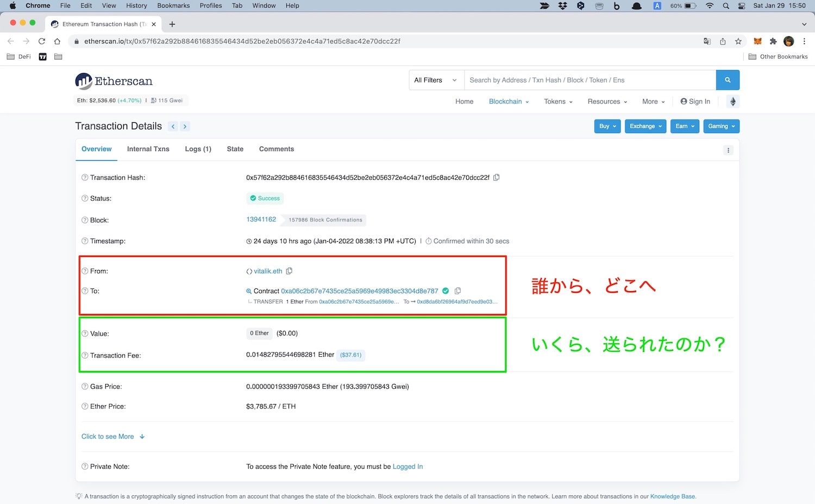Viewport: 815px width, 504px height.
Task: Open the Bookmarks menu in menu bar
Action: pos(173,5)
